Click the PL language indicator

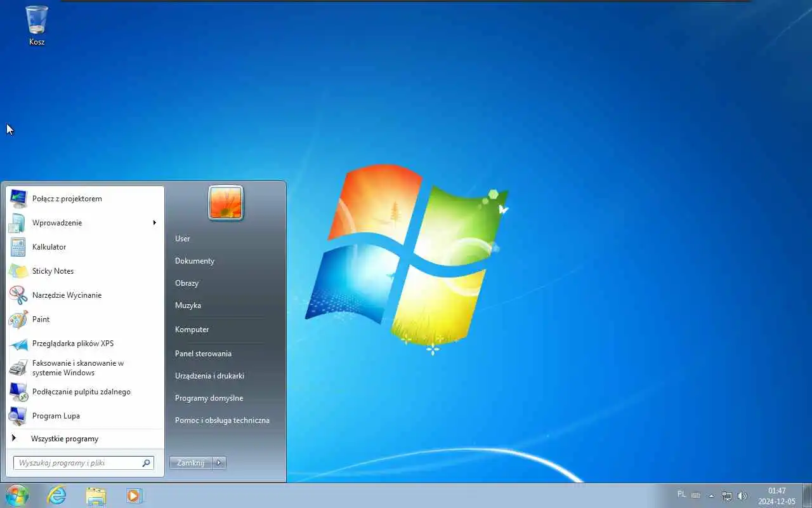(681, 494)
